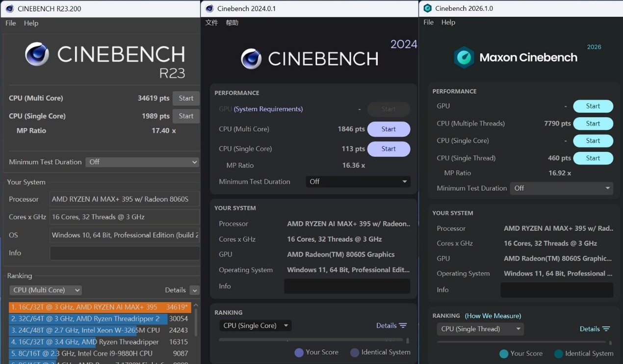Click the Cinebench 2024 sphere logo

tap(251, 59)
